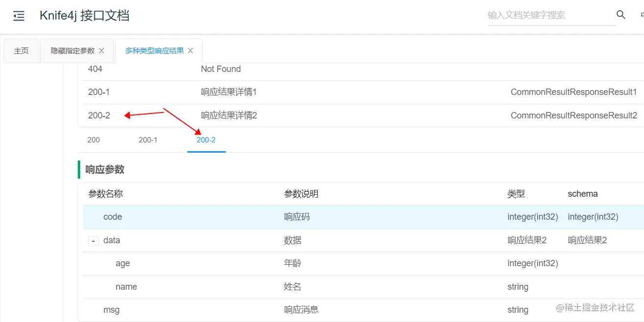Click the 响应参数 section heading
644x322 pixels.
(105, 169)
